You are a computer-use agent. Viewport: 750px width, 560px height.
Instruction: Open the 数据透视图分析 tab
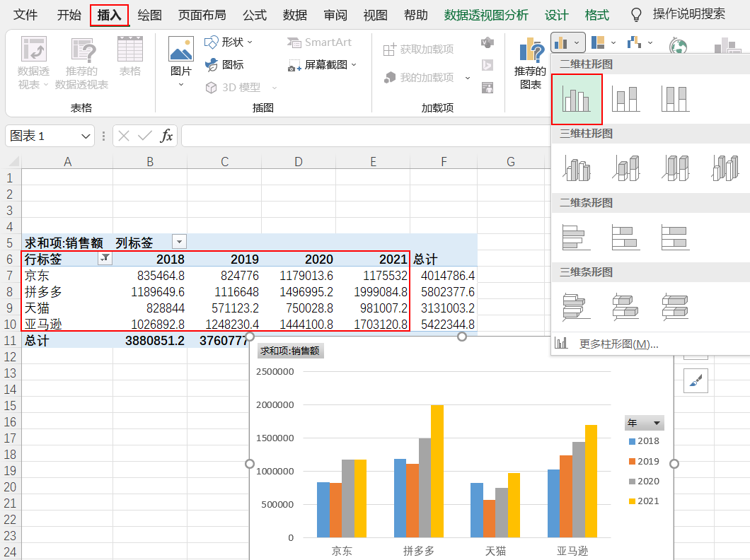pos(486,15)
